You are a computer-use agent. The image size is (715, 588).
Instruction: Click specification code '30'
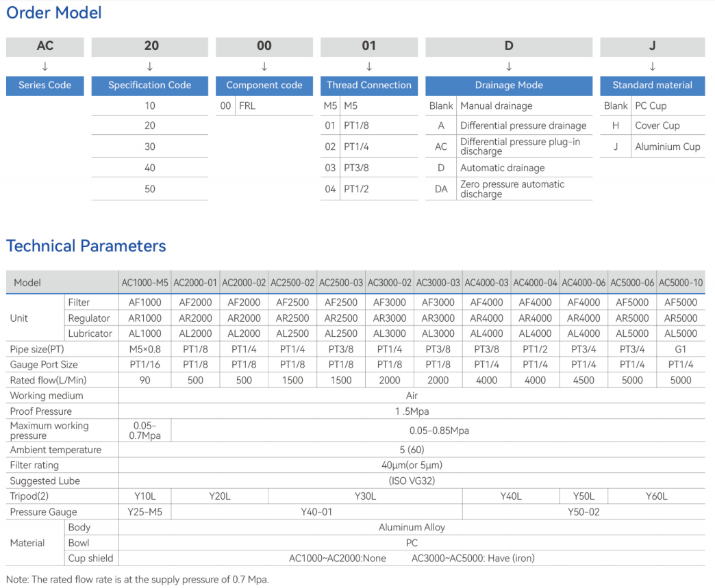coord(149,146)
